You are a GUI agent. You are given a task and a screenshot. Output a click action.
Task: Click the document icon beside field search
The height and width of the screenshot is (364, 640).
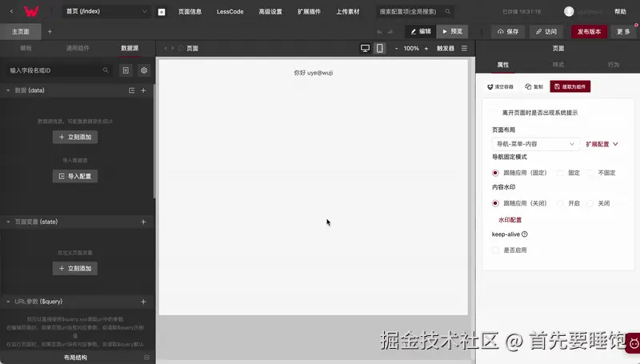coord(126,70)
